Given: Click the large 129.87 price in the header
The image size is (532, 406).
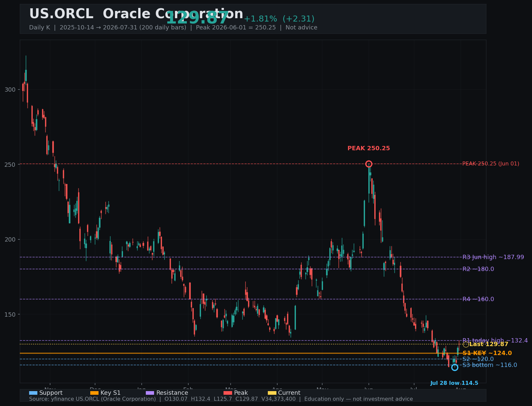Looking at the screenshot, I should (197, 18).
